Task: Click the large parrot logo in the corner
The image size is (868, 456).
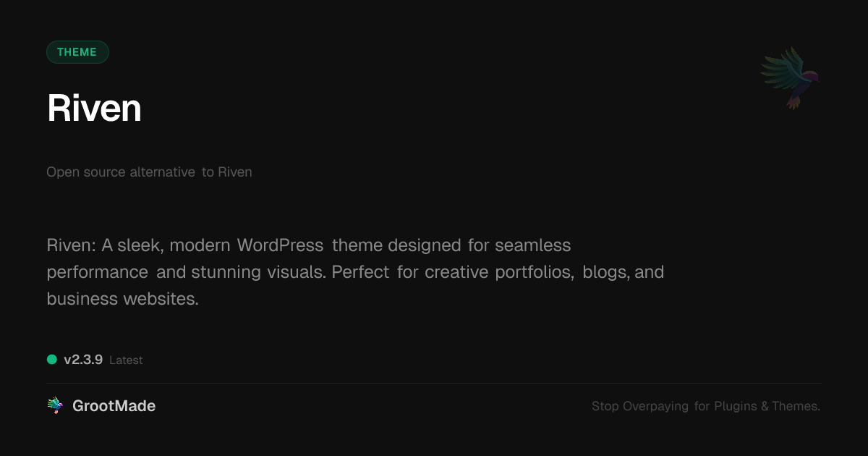Action: tap(790, 78)
